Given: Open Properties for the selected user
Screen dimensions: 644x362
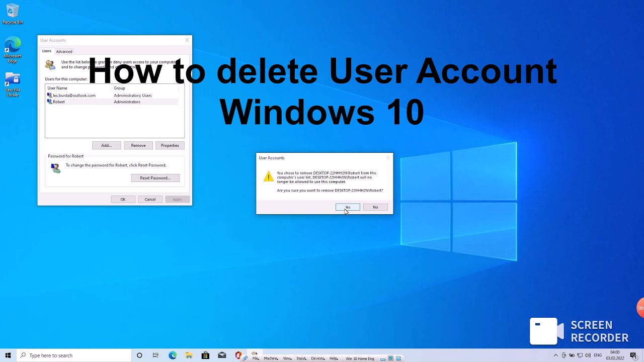Looking at the screenshot, I should point(170,145).
